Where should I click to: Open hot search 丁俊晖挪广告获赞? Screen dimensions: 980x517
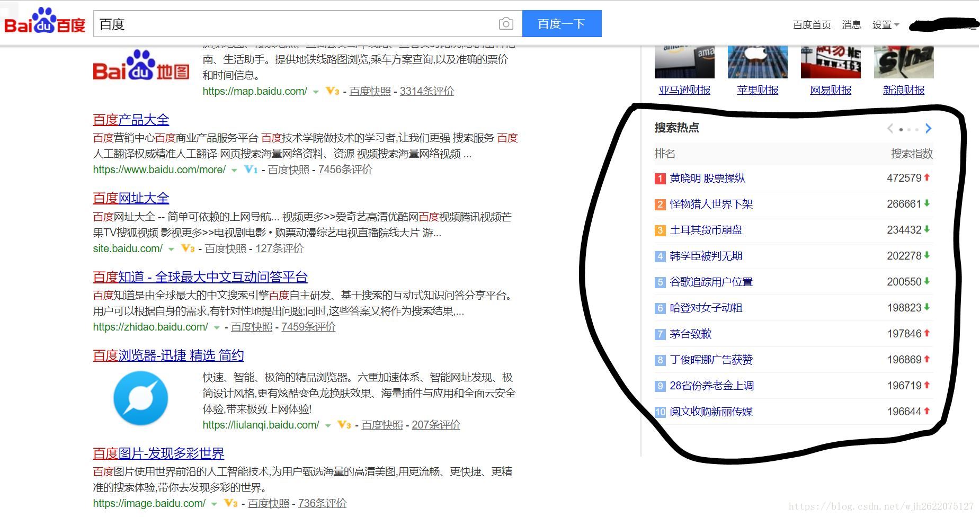pyautogui.click(x=711, y=360)
